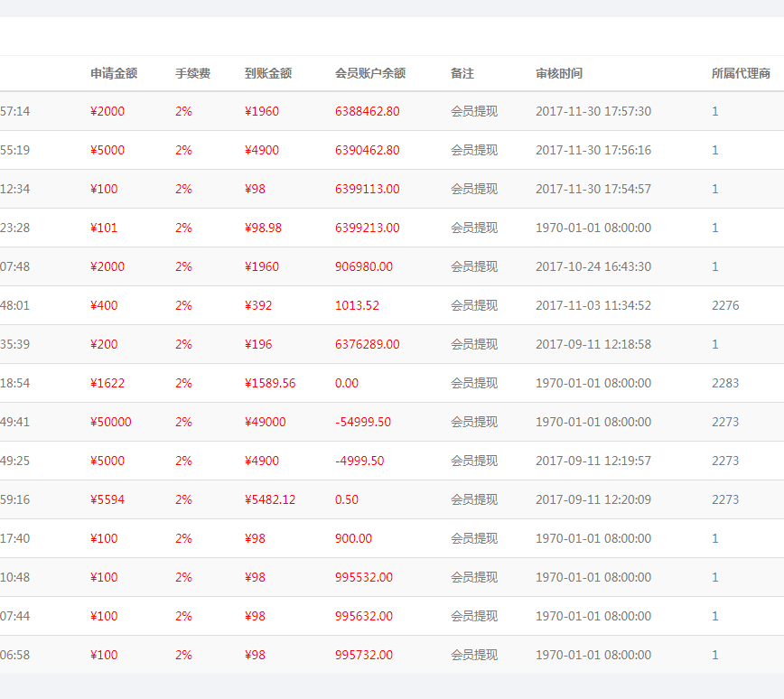Viewport: 784px width, 699px height.
Task: Open agent 2276 link
Action: pos(725,305)
